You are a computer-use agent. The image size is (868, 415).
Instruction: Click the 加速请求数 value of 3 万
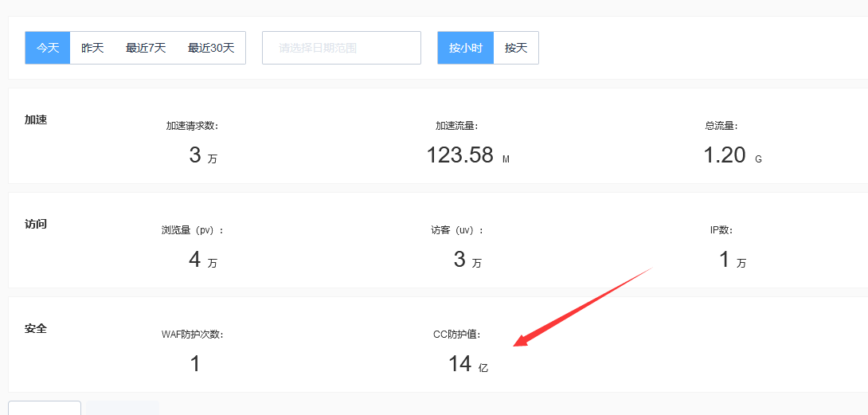tap(202, 155)
